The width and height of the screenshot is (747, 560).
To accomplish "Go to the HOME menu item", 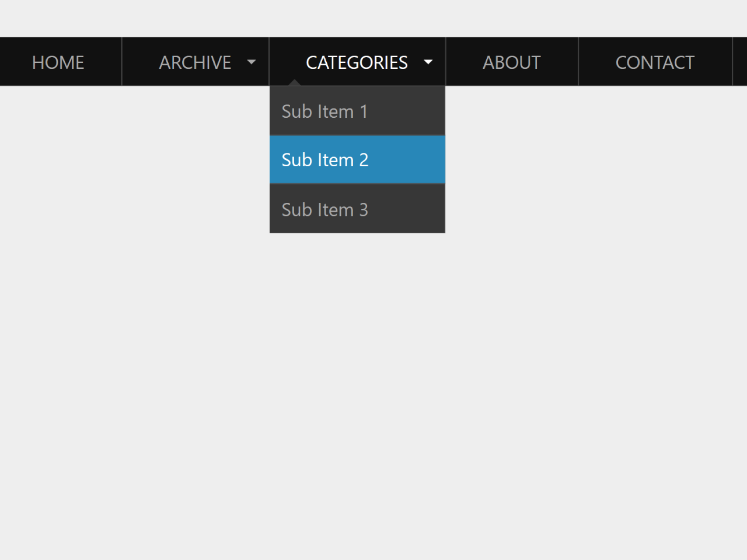I will (x=58, y=62).
